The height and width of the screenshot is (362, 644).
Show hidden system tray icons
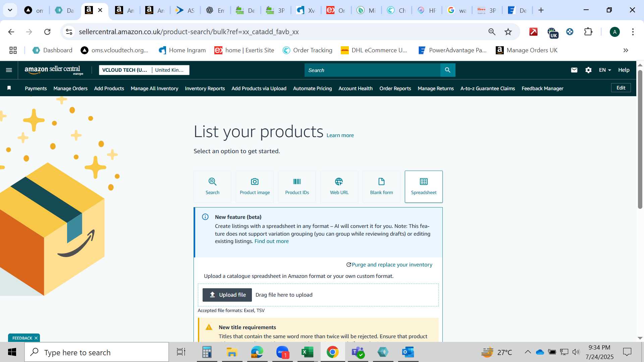point(528,352)
